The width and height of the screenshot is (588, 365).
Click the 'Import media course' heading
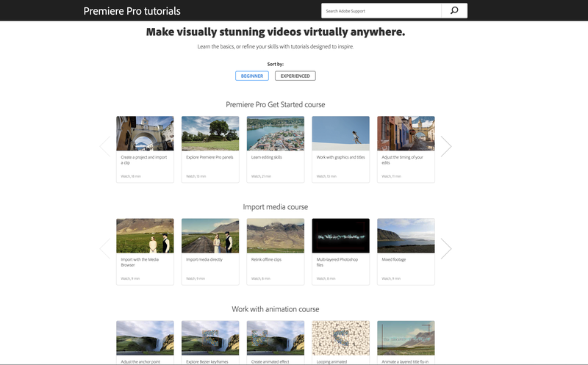point(276,207)
